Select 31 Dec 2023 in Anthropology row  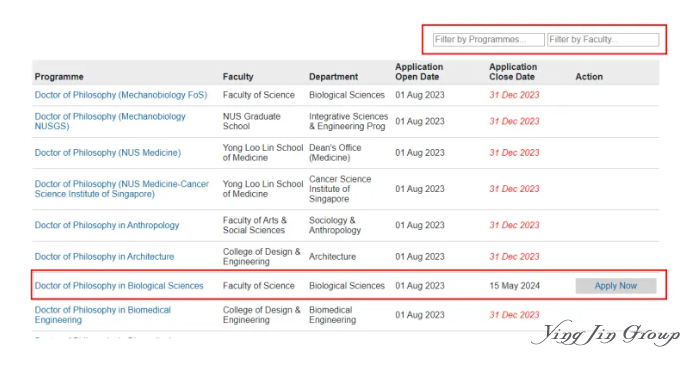point(514,225)
